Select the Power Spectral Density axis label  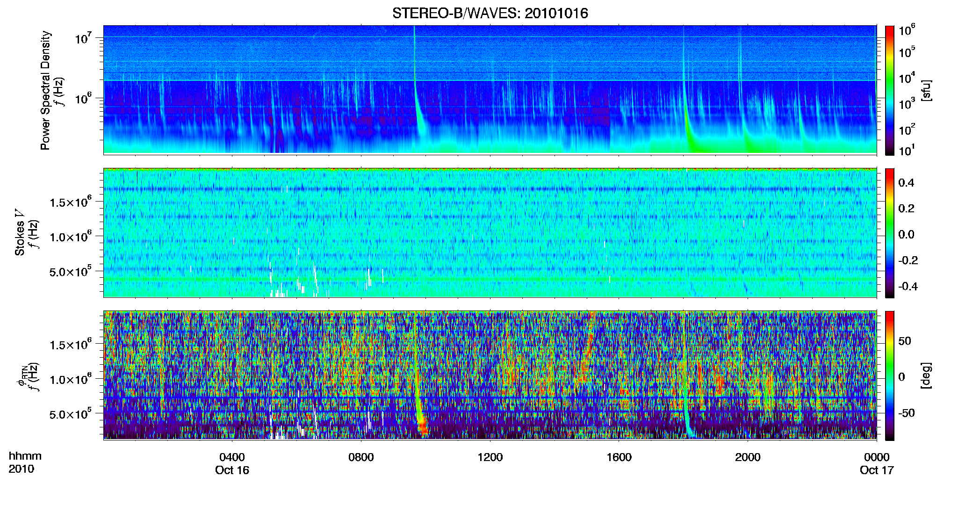(x=45, y=90)
